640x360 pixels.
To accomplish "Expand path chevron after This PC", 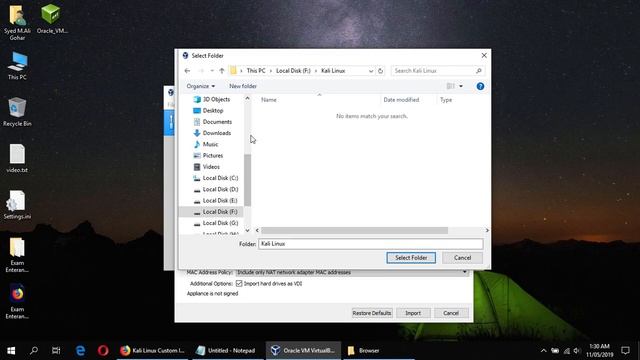I will click(271, 71).
